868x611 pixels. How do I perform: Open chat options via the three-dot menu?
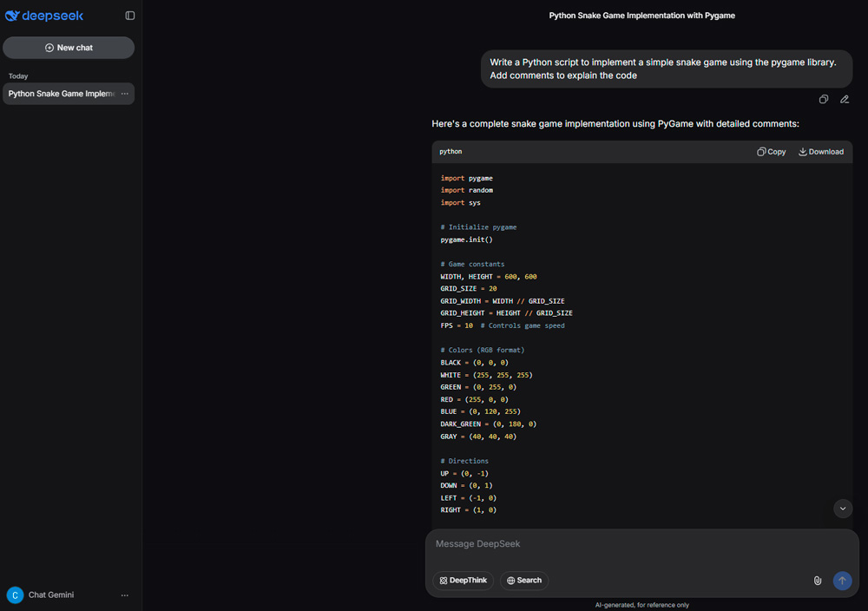[123, 93]
